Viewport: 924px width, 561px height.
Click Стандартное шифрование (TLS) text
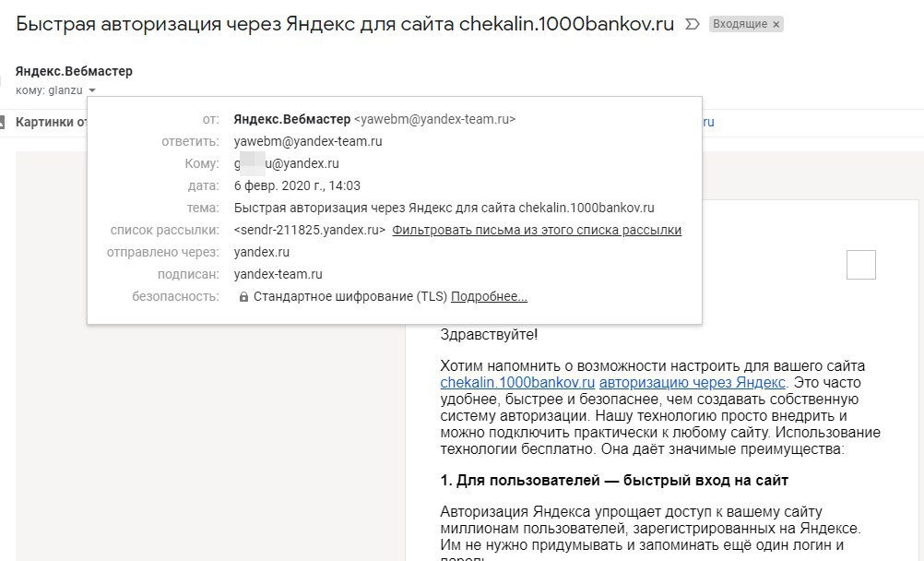(x=350, y=297)
